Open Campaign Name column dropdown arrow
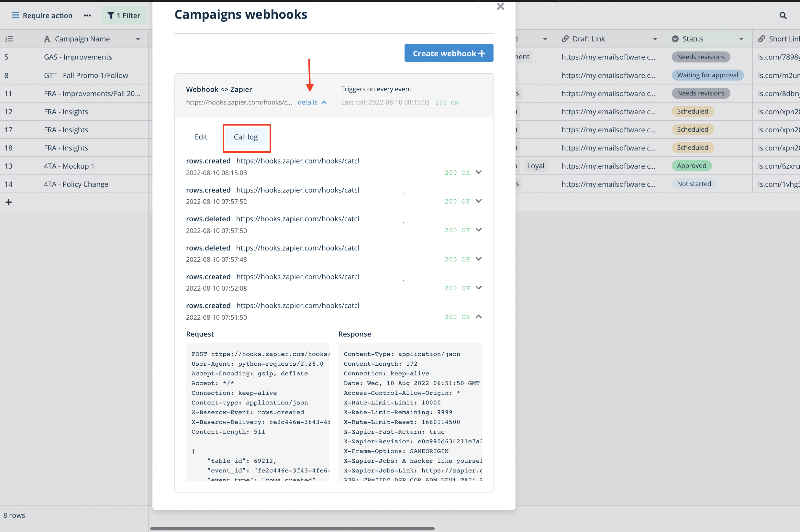This screenshot has width=800, height=532. (138, 39)
